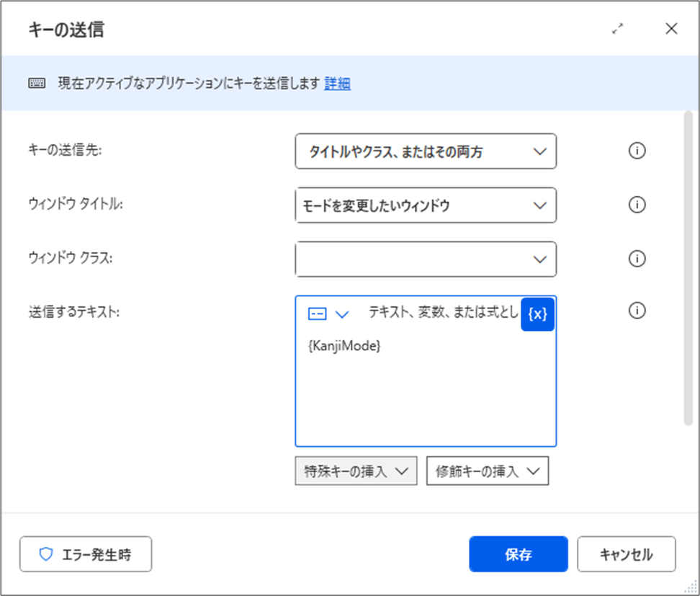
Task: Click the ウィンドウ タイトル label
Action: click(76, 204)
